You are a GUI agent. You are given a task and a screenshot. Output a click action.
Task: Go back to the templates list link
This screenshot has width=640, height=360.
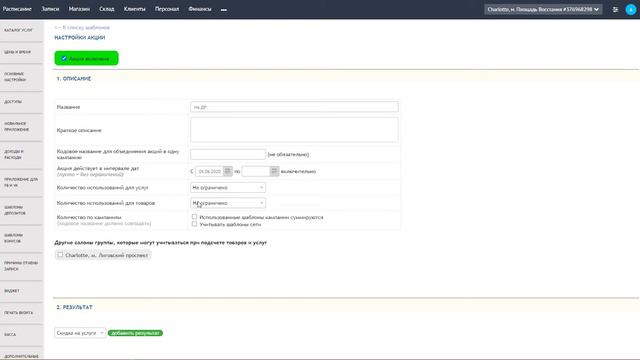(x=82, y=27)
